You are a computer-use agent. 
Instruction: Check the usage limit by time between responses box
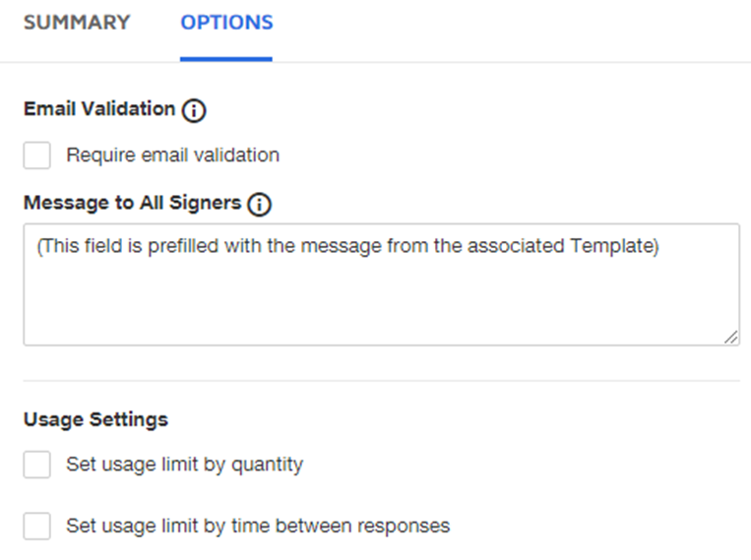(37, 526)
